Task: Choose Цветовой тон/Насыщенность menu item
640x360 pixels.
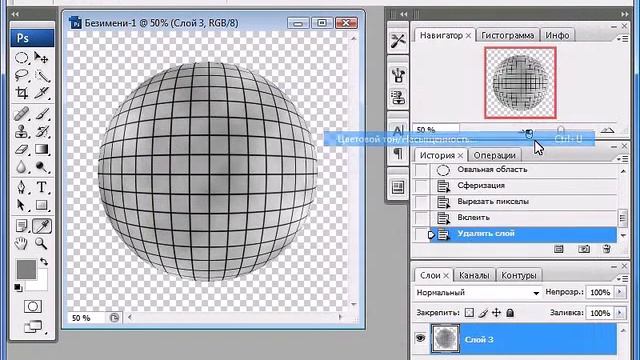Action: coord(459,139)
